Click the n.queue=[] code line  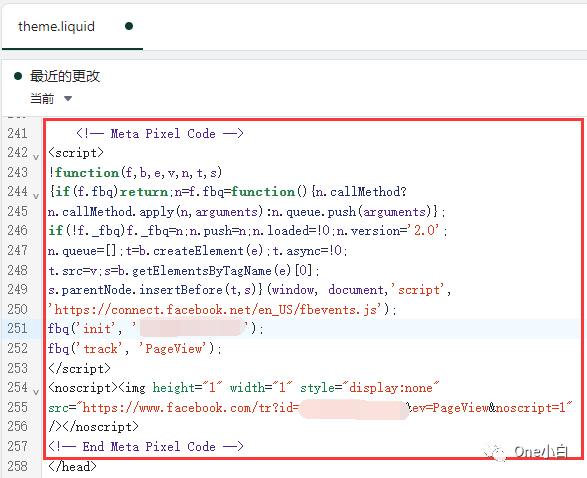[198, 250]
